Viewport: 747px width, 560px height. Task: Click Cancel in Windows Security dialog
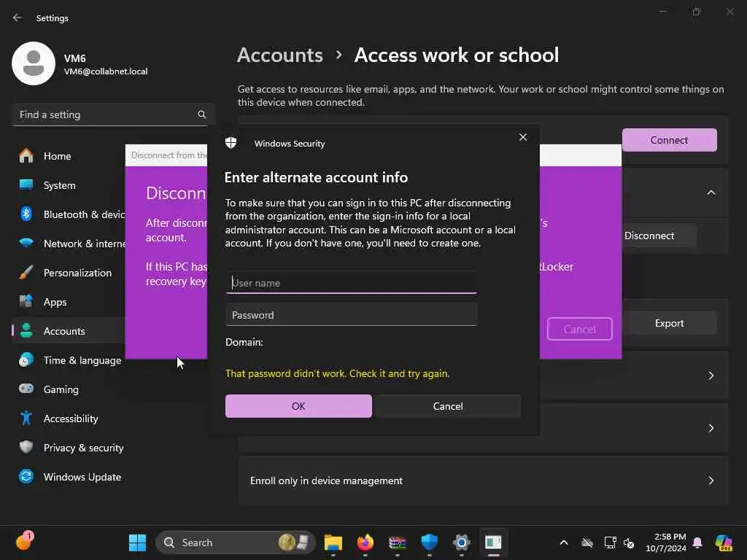point(448,406)
